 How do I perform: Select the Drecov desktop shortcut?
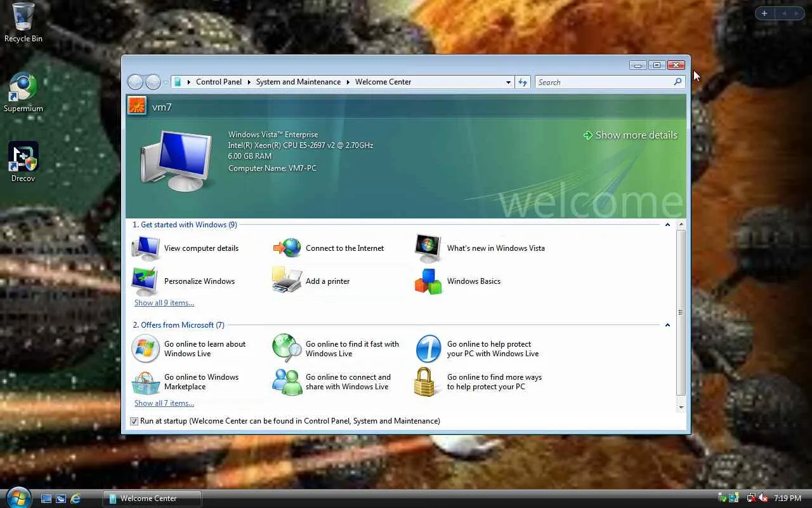pos(23,163)
